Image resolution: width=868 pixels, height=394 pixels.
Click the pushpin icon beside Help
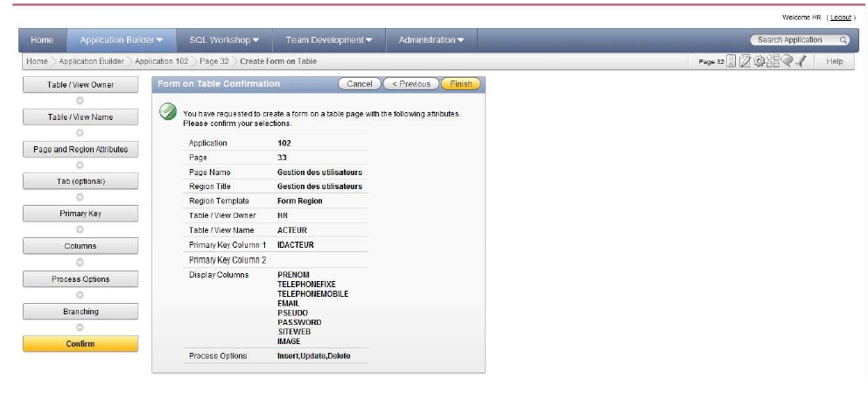[x=800, y=61]
